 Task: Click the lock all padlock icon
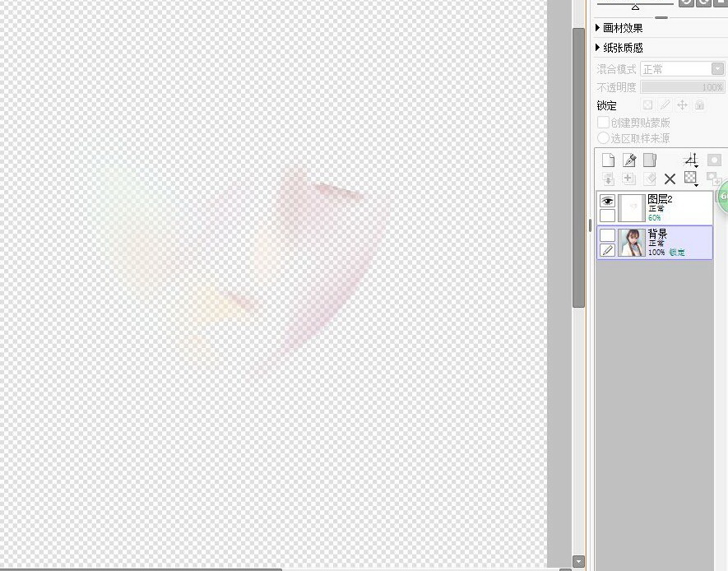click(x=699, y=105)
